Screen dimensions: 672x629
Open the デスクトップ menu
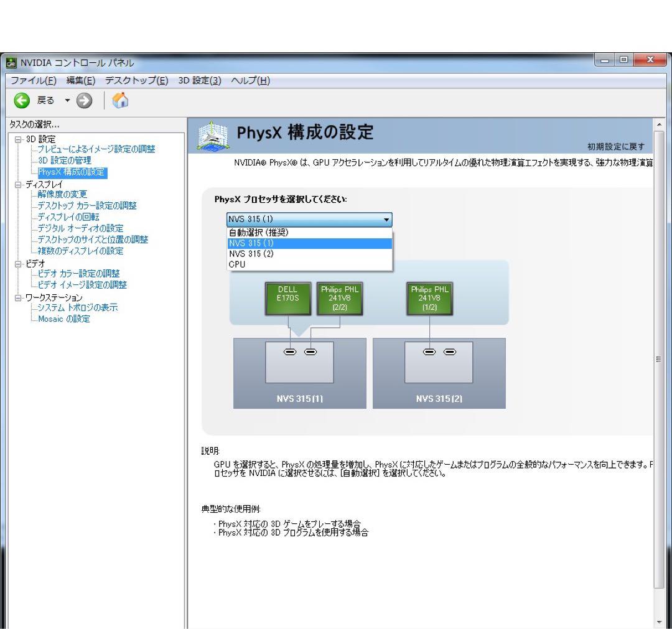coord(136,80)
